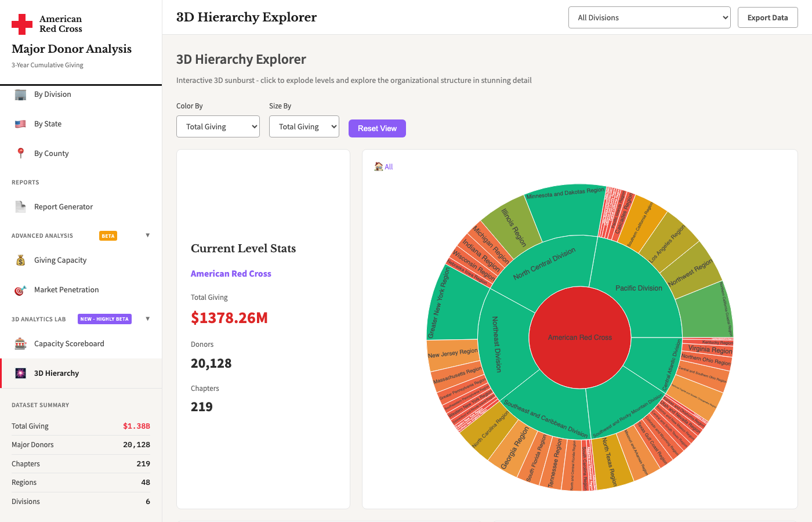Click the red American Red Cross center circle
812x522 pixels.
point(580,338)
